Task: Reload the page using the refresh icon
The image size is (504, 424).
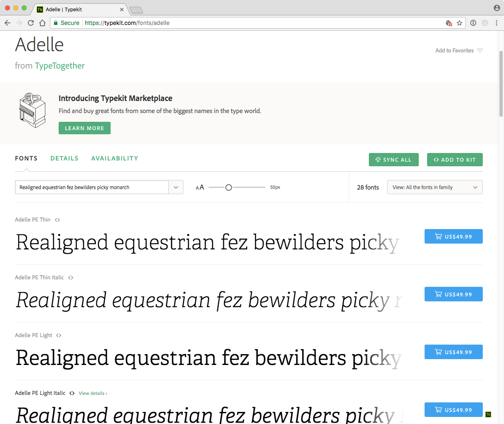Action: point(31,23)
